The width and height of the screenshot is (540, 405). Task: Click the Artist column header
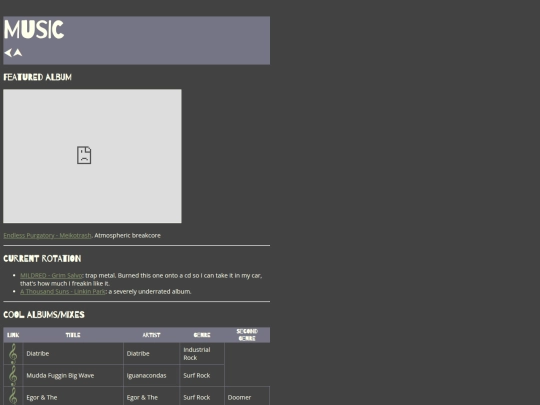(x=152, y=335)
